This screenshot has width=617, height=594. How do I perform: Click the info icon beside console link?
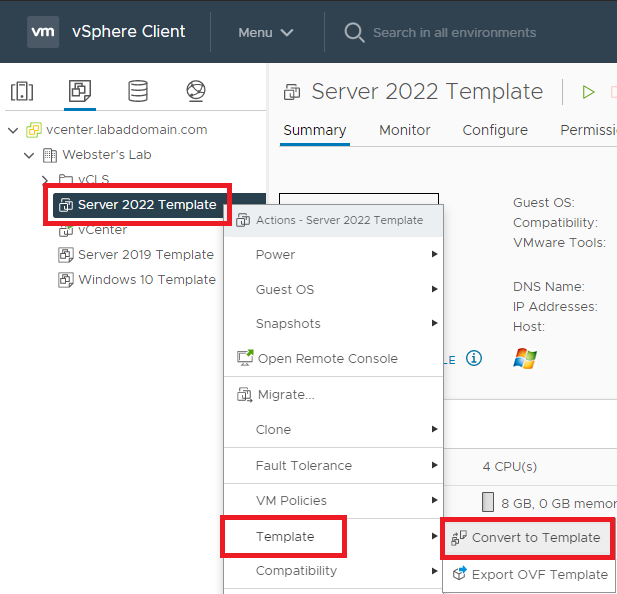[x=474, y=358]
